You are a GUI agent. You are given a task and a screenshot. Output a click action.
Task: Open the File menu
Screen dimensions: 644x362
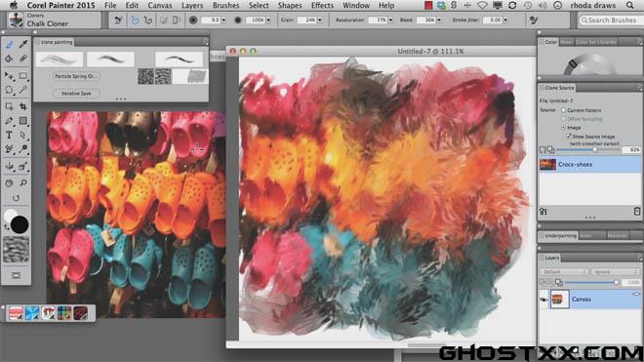pyautogui.click(x=110, y=5)
